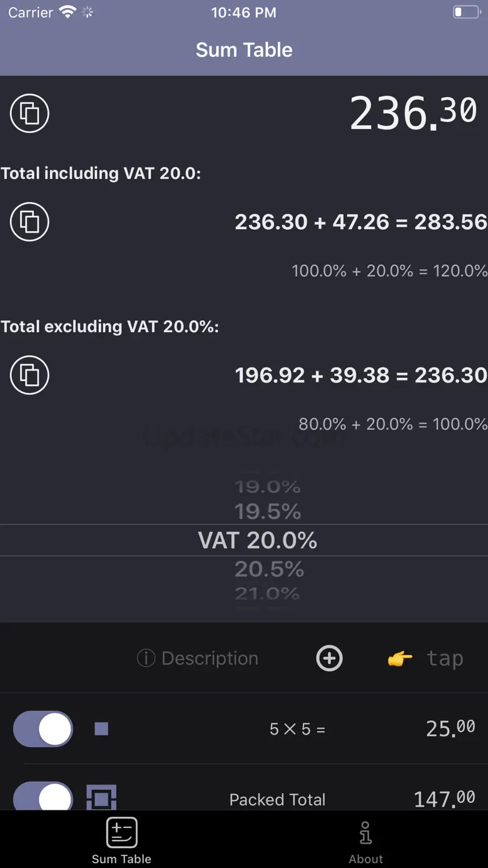Tap the 'tap' hint text
This screenshot has width=488, height=868.
445,658
